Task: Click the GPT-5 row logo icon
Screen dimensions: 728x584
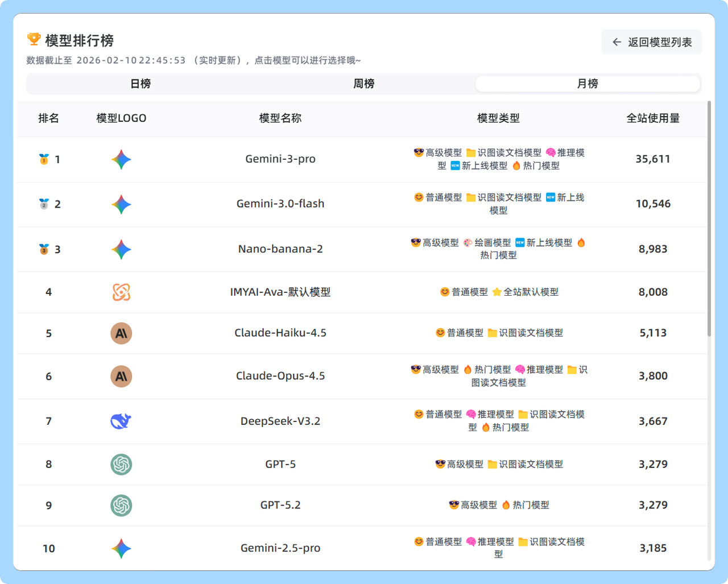Action: [x=121, y=465]
